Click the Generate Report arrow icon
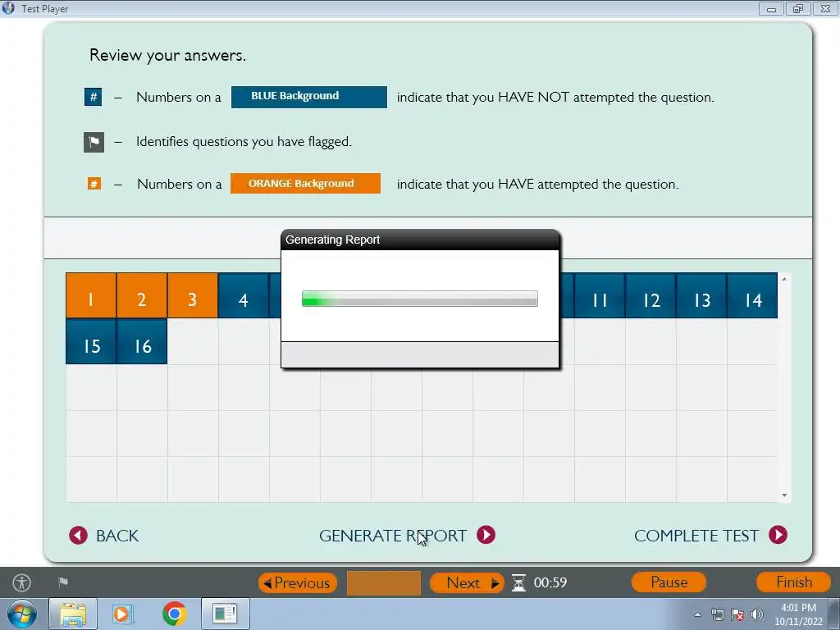Viewport: 840px width, 630px height. click(x=486, y=535)
